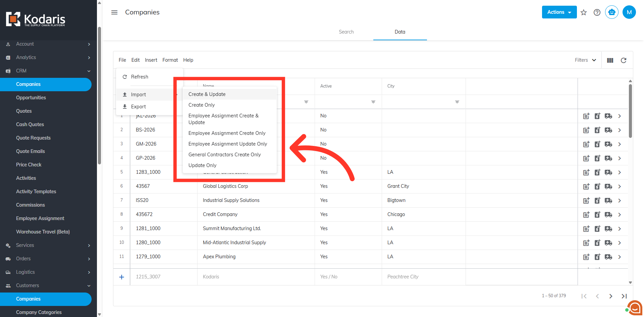Open the Format menu
Viewport: 644px width, 317px height.
point(170,60)
